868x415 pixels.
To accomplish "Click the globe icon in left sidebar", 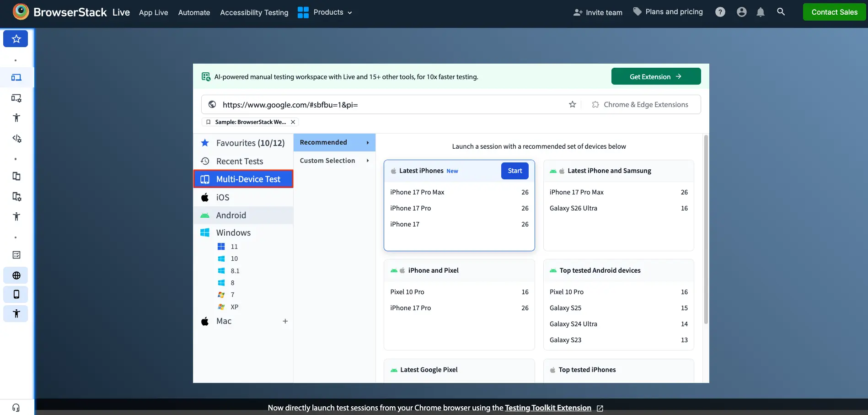I will [x=16, y=275].
